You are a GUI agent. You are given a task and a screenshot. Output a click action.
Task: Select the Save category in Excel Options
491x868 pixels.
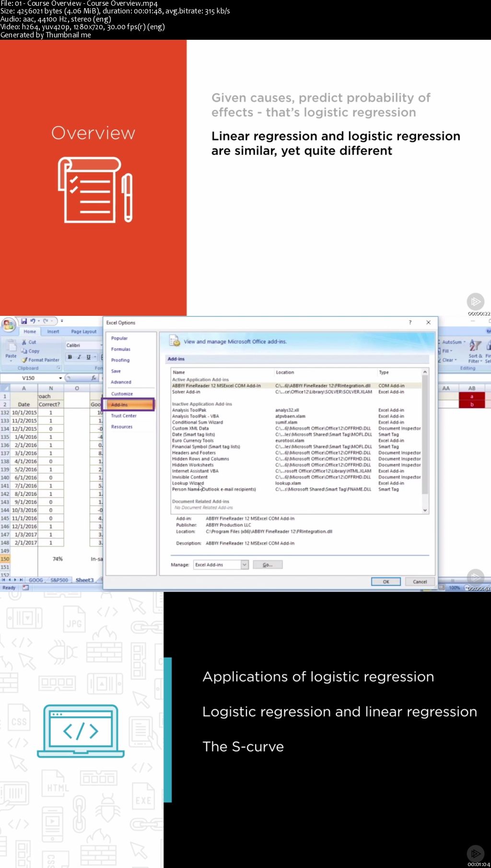(116, 371)
